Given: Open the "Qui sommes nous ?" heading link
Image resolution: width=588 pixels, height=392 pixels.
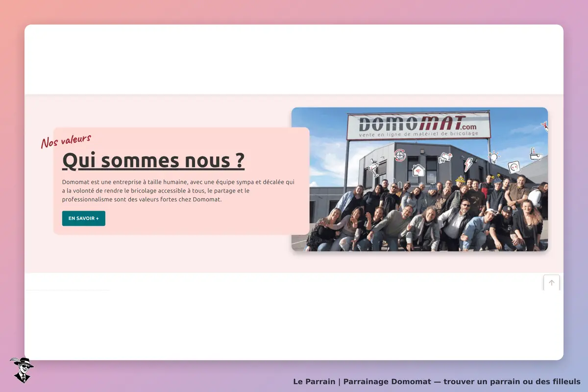Looking at the screenshot, I should 153,161.
